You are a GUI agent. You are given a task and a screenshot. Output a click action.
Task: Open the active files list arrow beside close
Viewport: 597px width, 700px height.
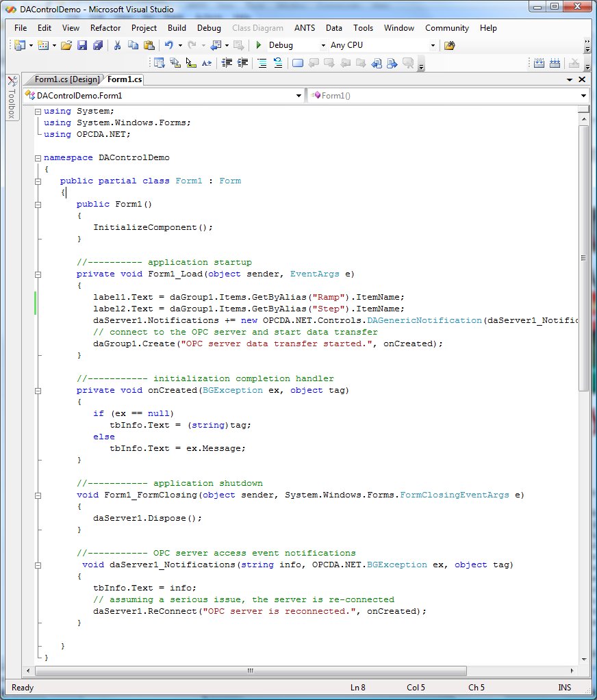pos(570,79)
